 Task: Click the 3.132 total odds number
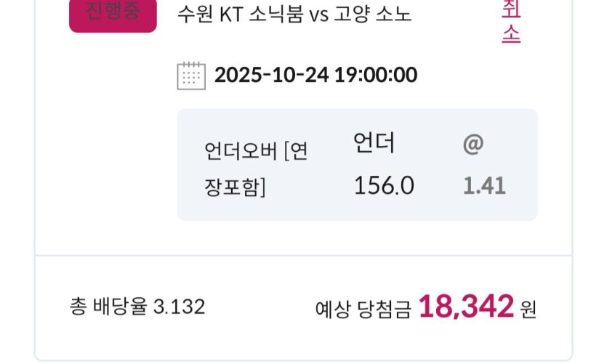coord(179,307)
